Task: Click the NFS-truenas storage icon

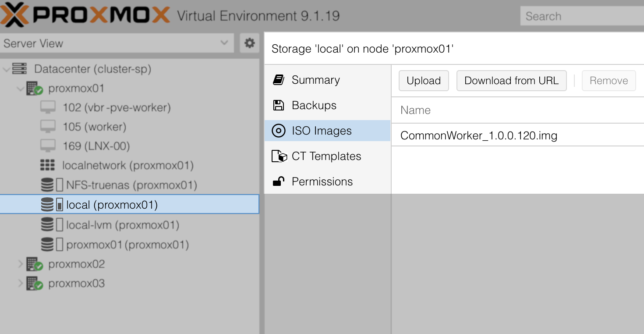Action: (x=47, y=185)
